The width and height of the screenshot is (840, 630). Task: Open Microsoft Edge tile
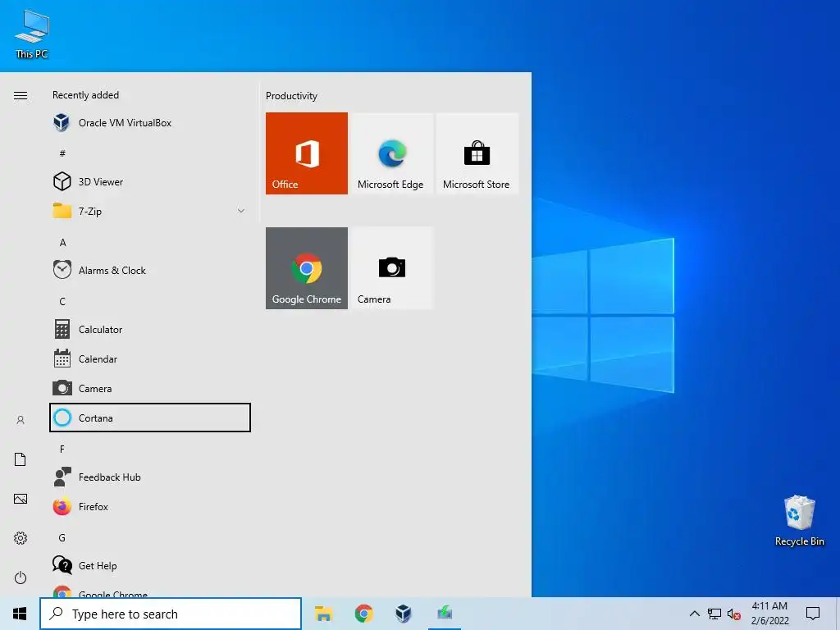[392, 153]
